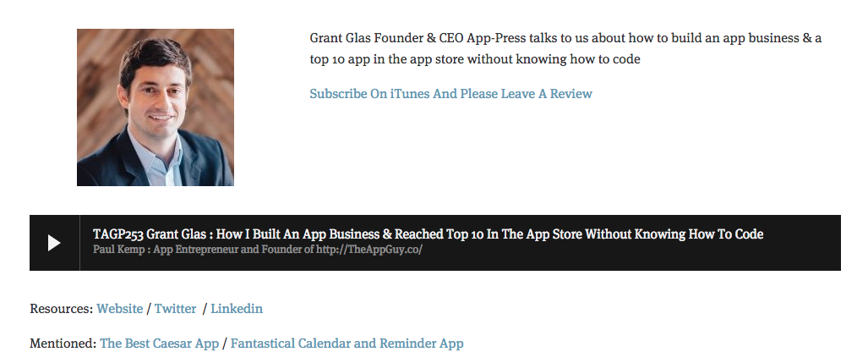Click the 'Mentioned:' label
Image resolution: width=868 pixels, height=363 pixels.
point(63,344)
